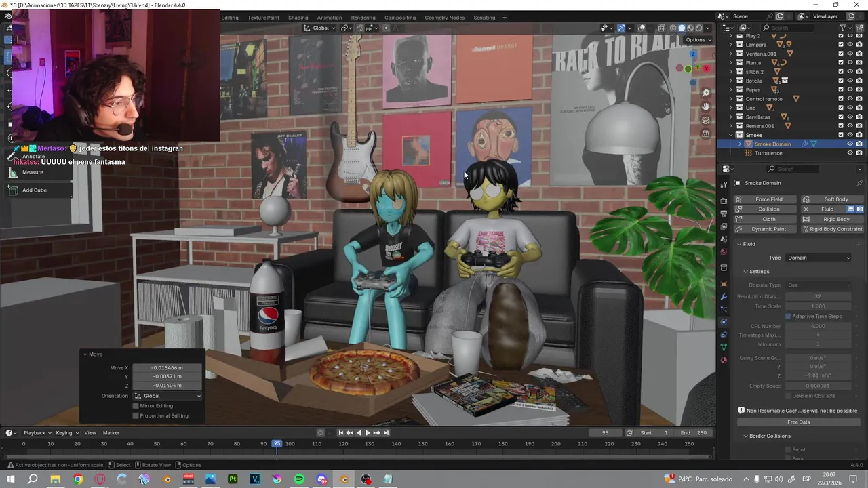Toggle viewport gizmos display button
This screenshot has width=868, height=488.
click(620, 28)
